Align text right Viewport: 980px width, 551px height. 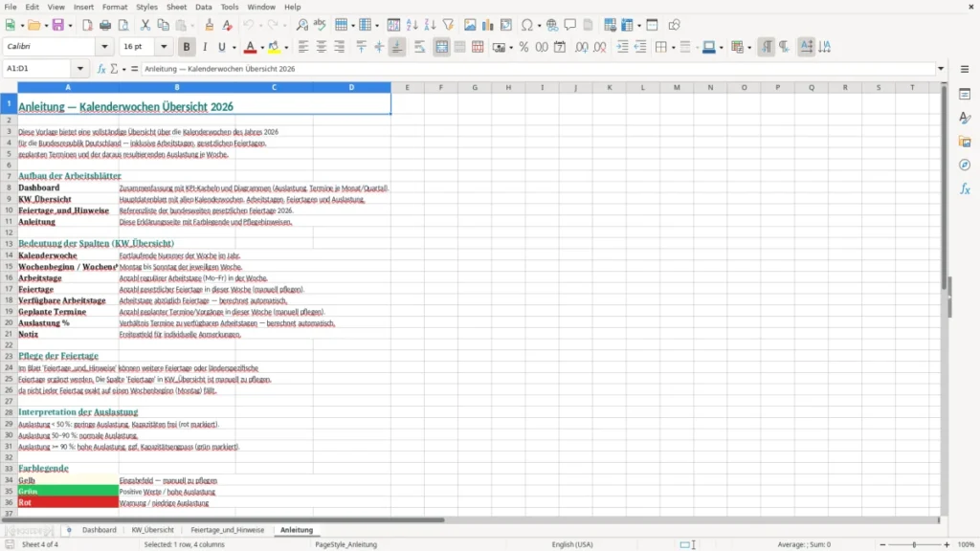(340, 47)
